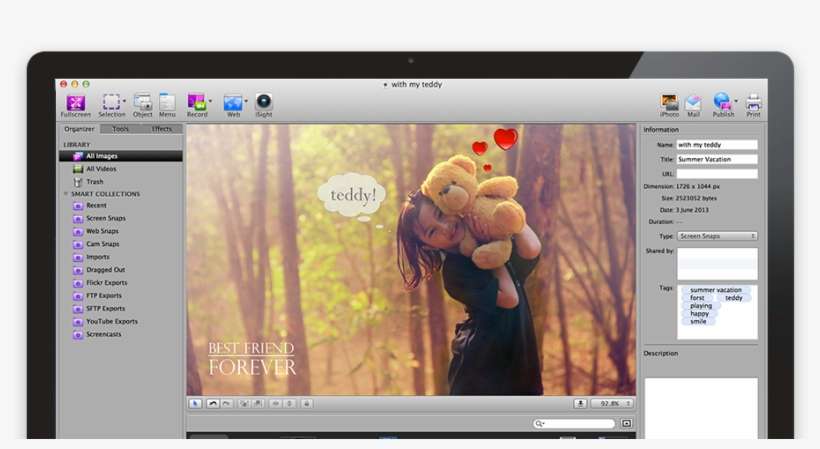820x449 pixels.
Task: Select the pointer arrow tool below canvas
Action: point(195,404)
